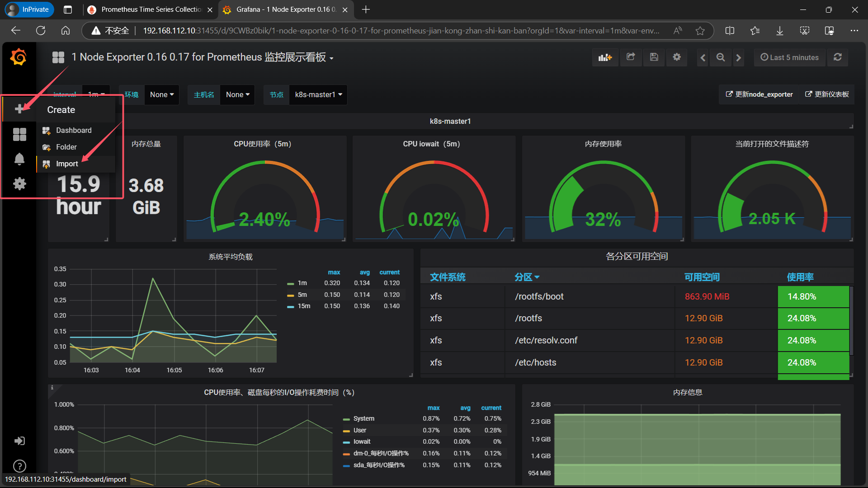Toggle the System series in CPU legend

coord(363,419)
